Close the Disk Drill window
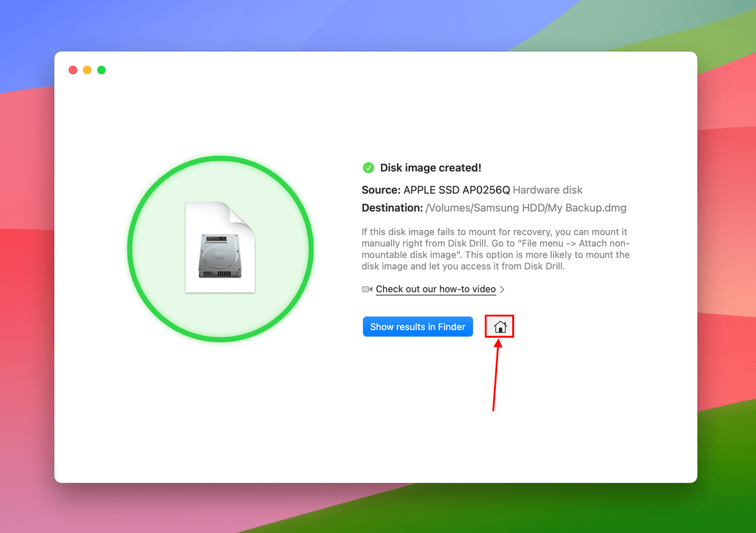 point(73,70)
